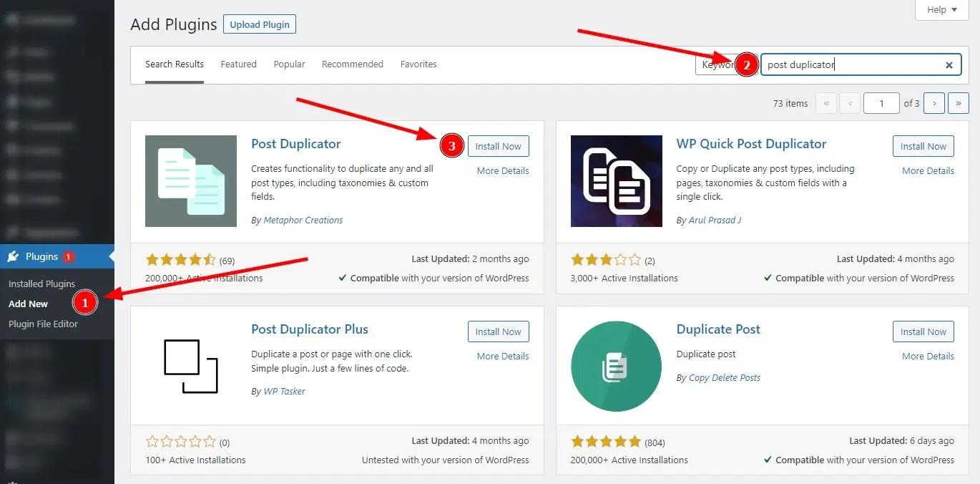Switch to the Recommended tab
The width and height of the screenshot is (980, 484).
coord(353,64)
